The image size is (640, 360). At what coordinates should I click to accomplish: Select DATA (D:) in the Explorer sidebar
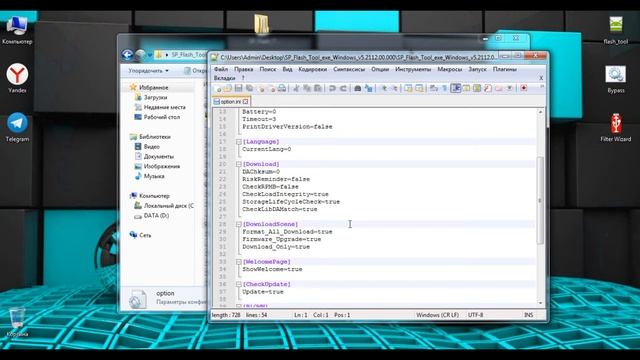pos(151,216)
